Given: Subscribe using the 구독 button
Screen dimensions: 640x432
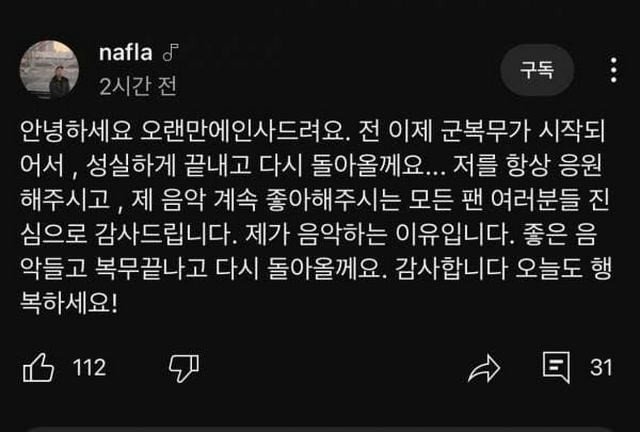Looking at the screenshot, I should coord(537,70).
